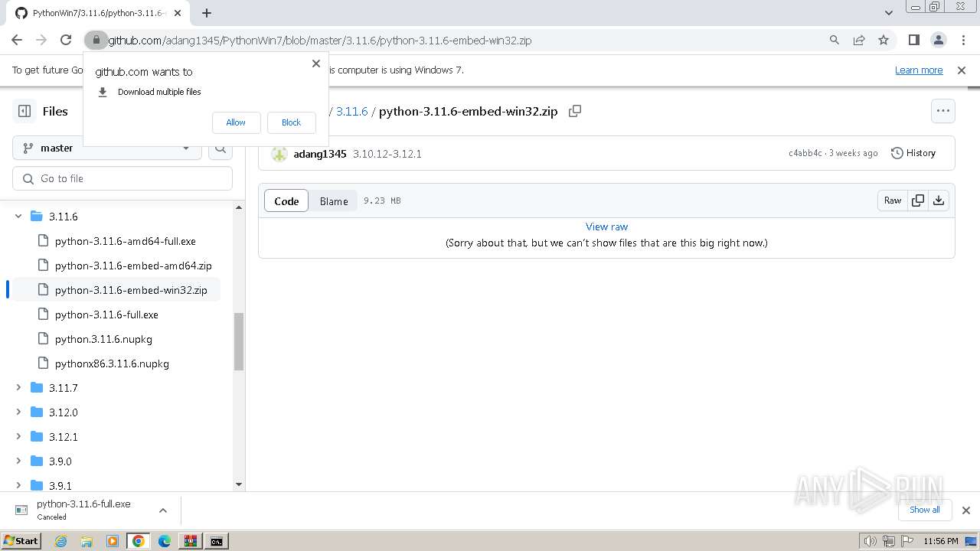Open volume control in system tray

pos(871,541)
